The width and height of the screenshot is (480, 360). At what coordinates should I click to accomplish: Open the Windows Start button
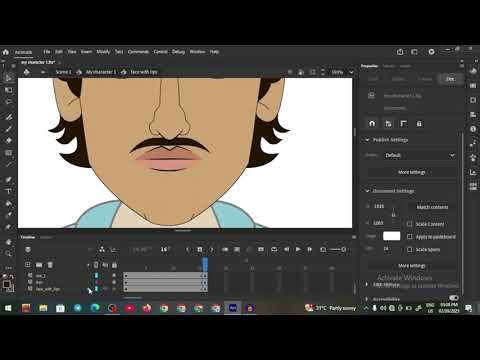tap(8, 308)
